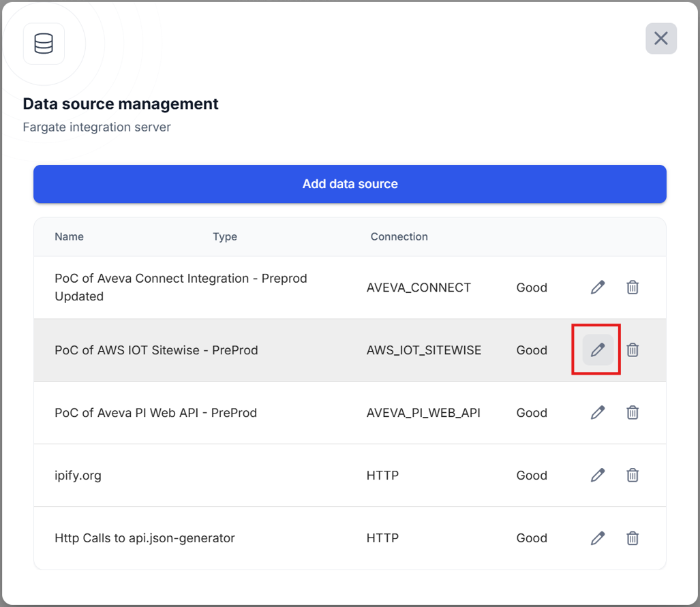This screenshot has height=607, width=700.
Task: Click the database icon in the header
Action: 44,44
